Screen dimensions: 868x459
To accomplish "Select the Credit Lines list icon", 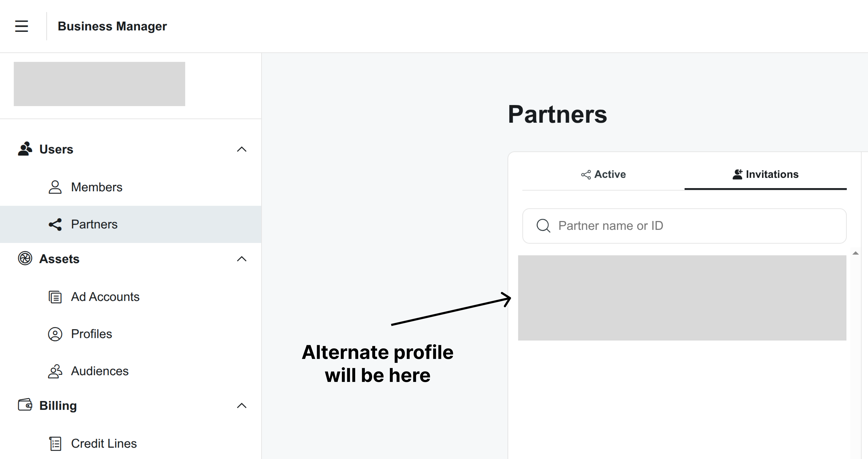I will point(55,443).
